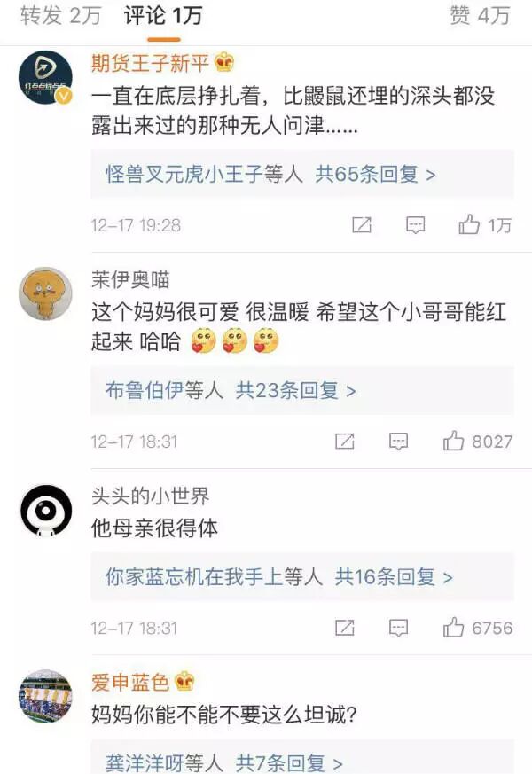The width and height of the screenshot is (532, 774).
Task: Tap 茉伊奥喵's cartoon avatar picture
Action: coord(45,293)
